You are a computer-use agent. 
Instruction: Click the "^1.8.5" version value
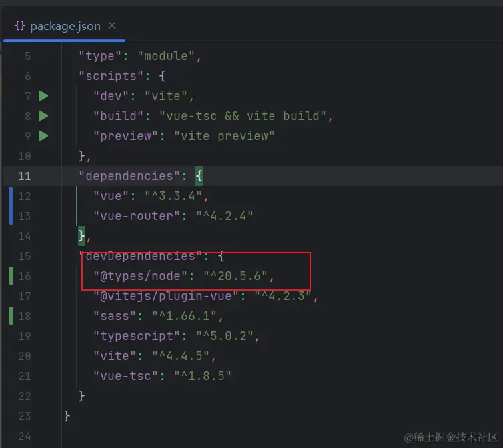click(x=203, y=377)
